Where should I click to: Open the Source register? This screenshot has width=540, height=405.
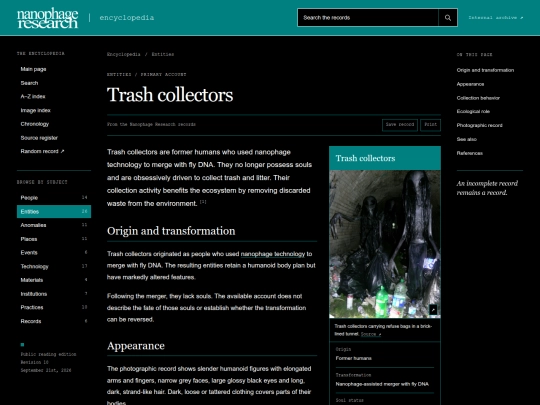tap(39, 138)
